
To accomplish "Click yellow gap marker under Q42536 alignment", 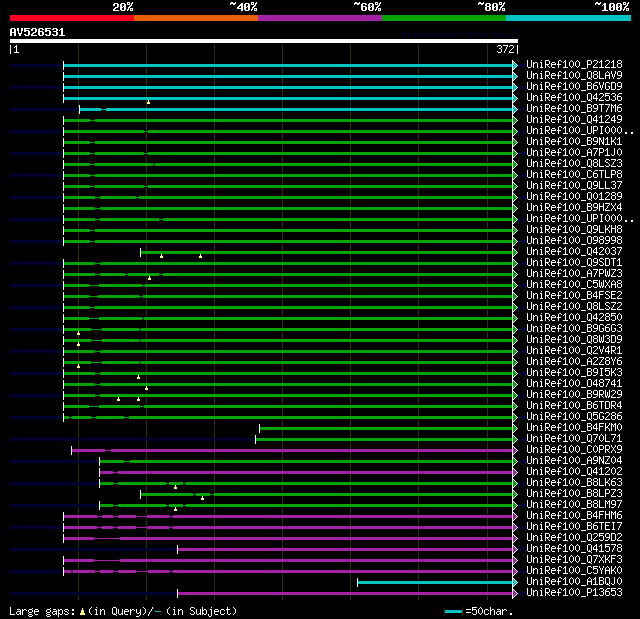I will pyautogui.click(x=148, y=102).
